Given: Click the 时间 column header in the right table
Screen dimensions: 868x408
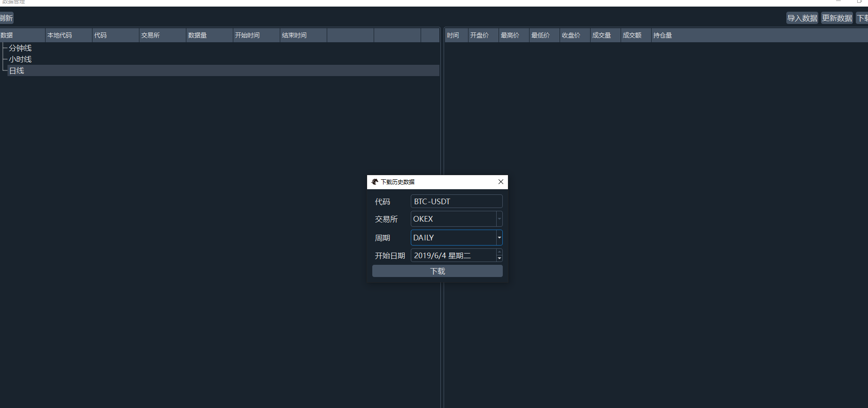Looking at the screenshot, I should click(456, 35).
